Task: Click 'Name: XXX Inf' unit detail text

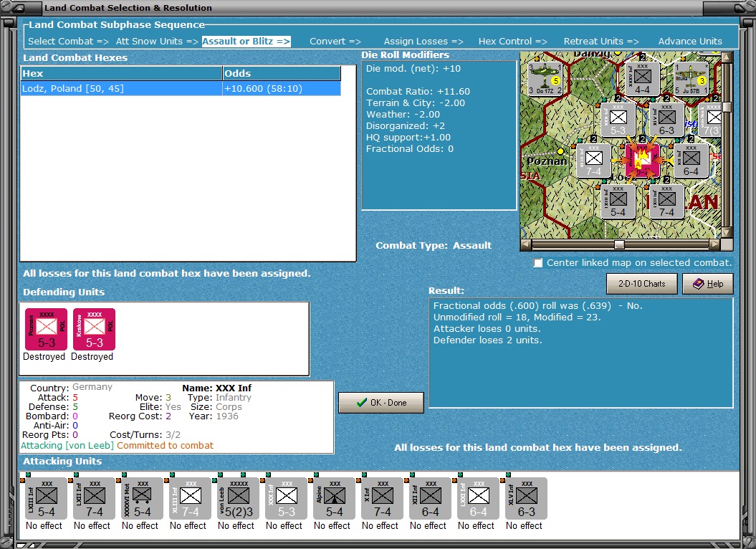Action: coord(216,388)
